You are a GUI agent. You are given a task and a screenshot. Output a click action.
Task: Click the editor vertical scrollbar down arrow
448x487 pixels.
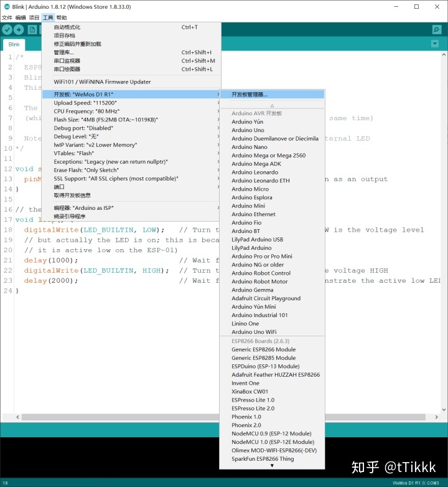tap(444, 410)
